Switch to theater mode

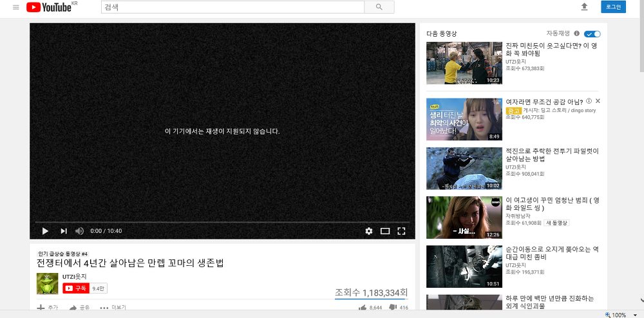tap(385, 231)
